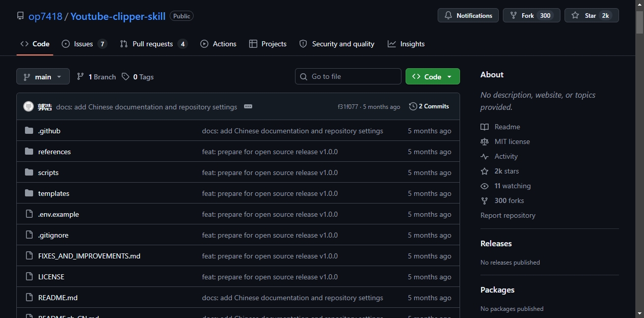Switch to the Code tab

point(35,44)
